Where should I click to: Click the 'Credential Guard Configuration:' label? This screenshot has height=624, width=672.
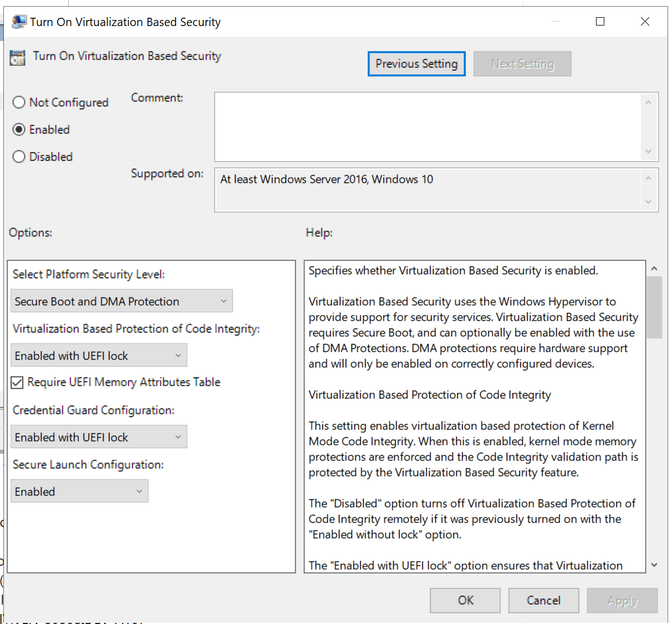93,410
